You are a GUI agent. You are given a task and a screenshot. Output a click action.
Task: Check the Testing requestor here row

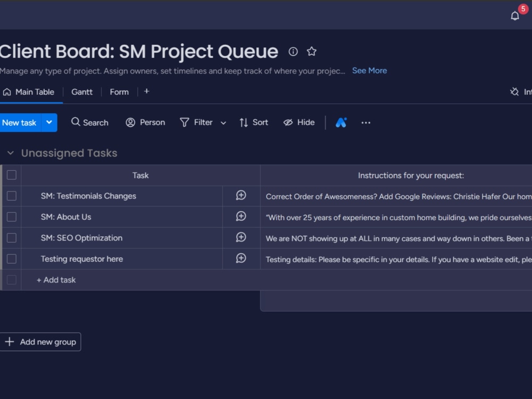pos(12,259)
